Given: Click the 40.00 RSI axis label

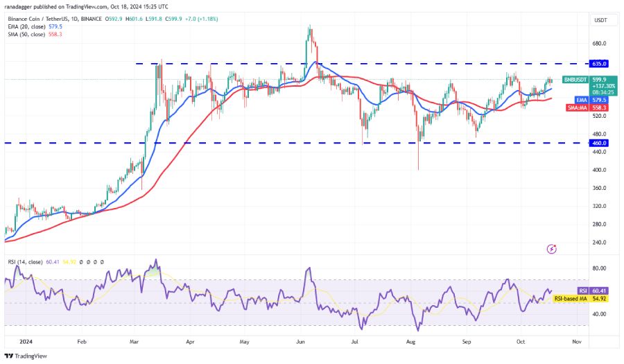Looking at the screenshot, I should 599,314.
